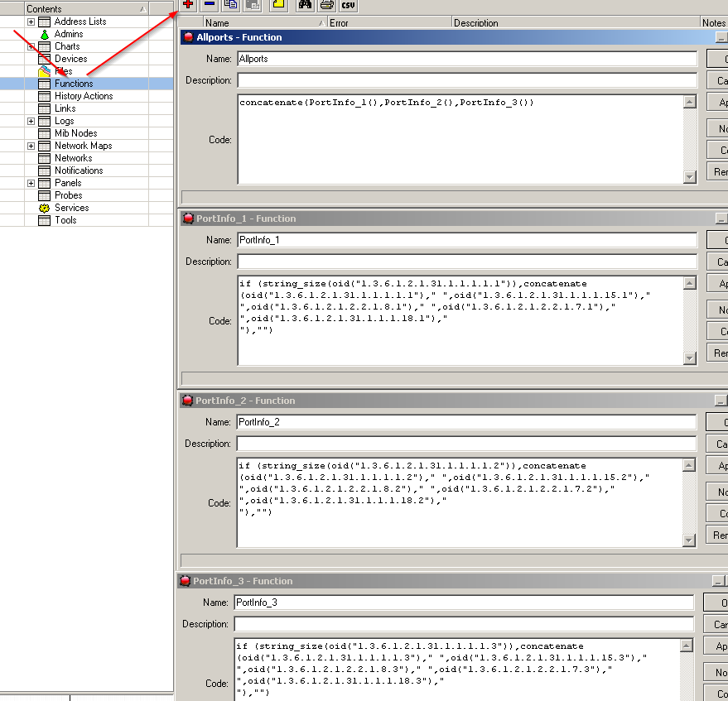The height and width of the screenshot is (701, 728).
Task: Click the table icon beside Links
Action: point(44,108)
